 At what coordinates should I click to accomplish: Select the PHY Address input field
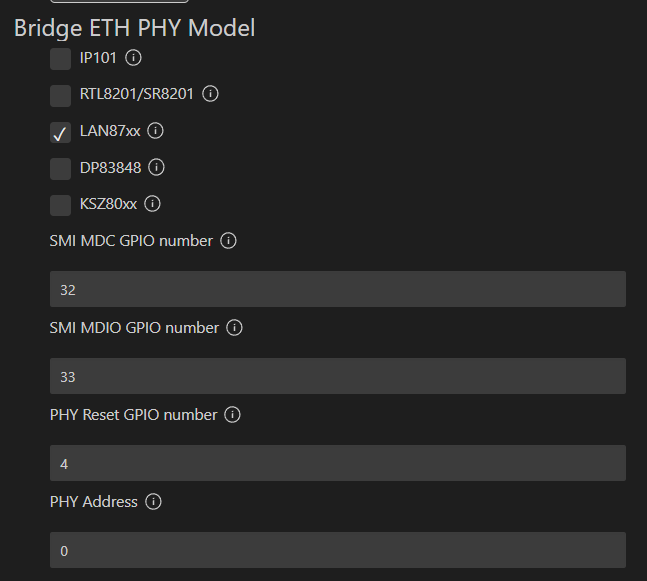pyautogui.click(x=338, y=550)
